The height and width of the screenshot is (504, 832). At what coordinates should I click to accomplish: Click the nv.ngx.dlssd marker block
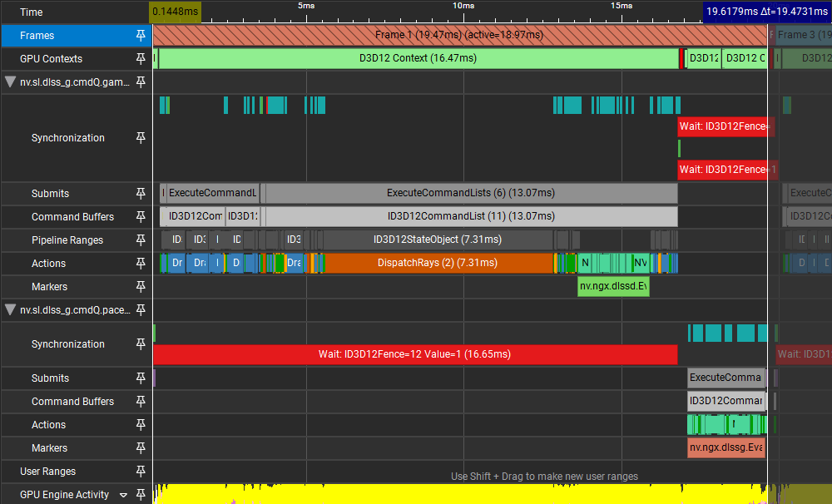click(613, 286)
